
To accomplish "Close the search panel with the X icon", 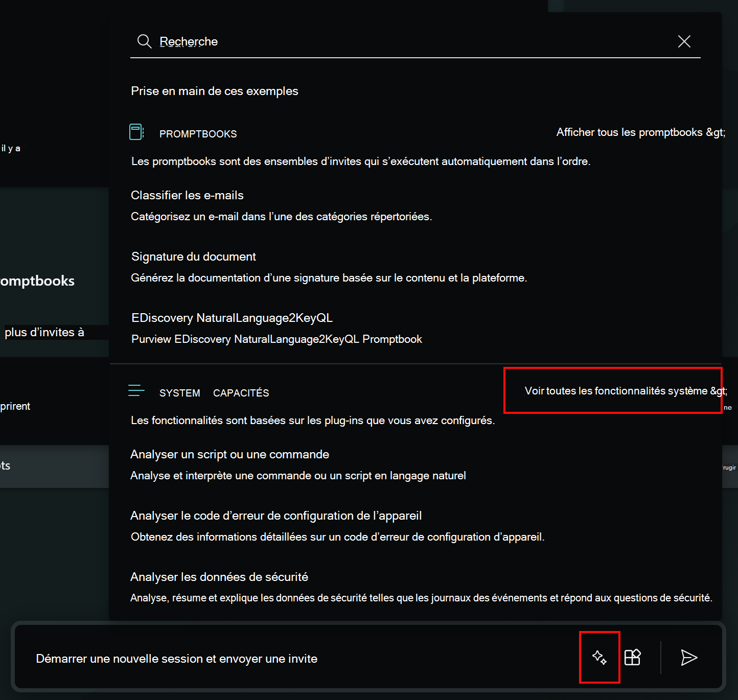I will point(684,41).
